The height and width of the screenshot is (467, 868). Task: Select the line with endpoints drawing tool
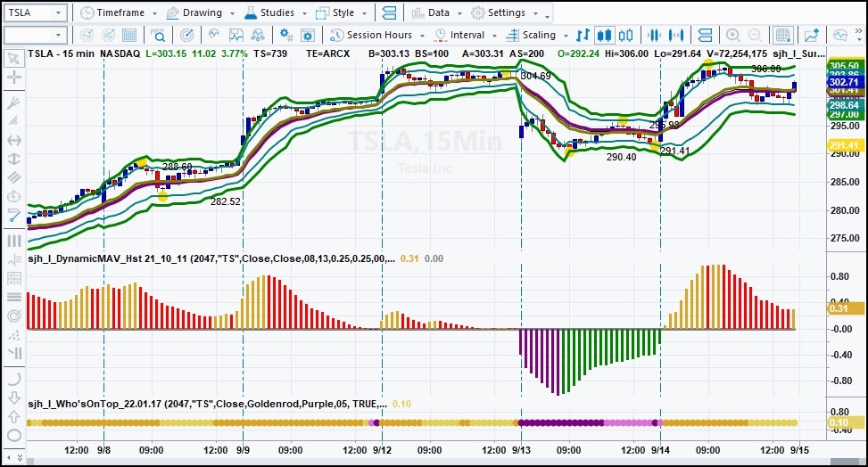[14, 216]
